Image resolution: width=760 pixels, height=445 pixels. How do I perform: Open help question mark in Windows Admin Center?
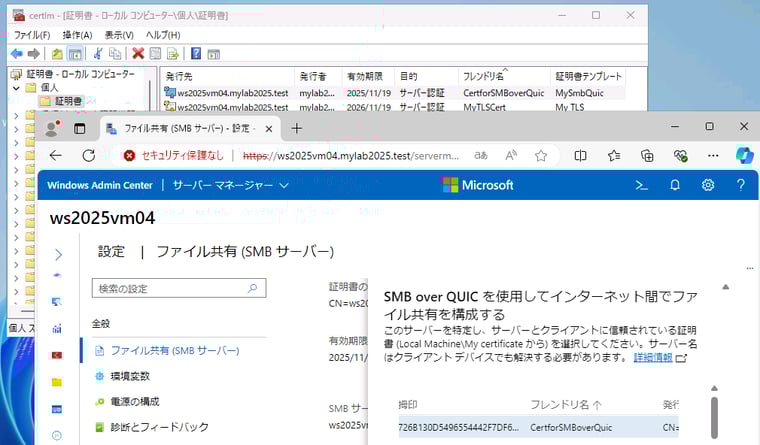click(x=741, y=185)
